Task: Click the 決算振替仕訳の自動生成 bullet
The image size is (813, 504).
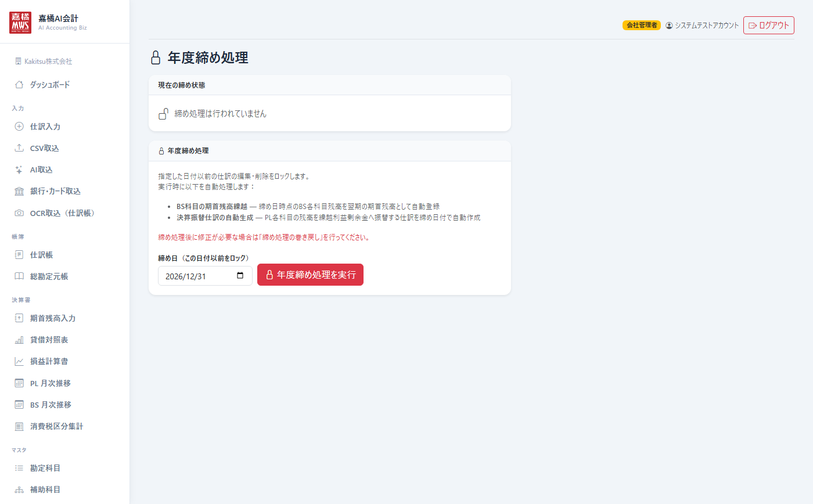Action: tap(328, 218)
